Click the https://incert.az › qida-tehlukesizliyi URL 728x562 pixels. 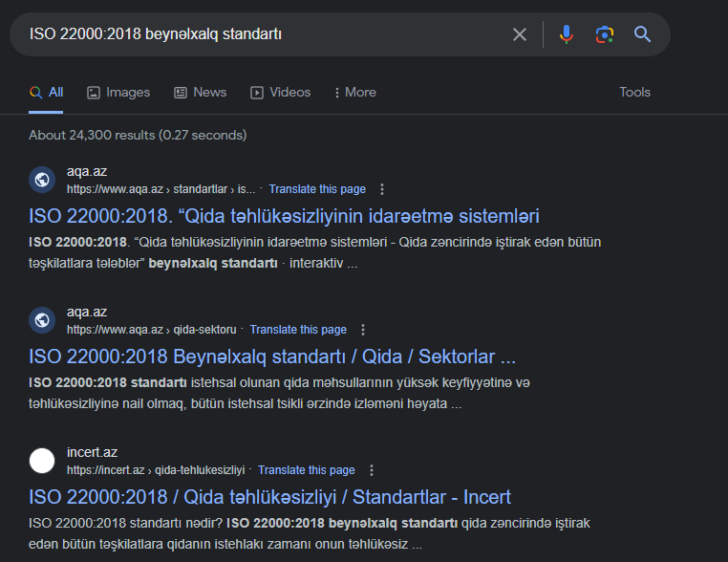click(x=156, y=470)
